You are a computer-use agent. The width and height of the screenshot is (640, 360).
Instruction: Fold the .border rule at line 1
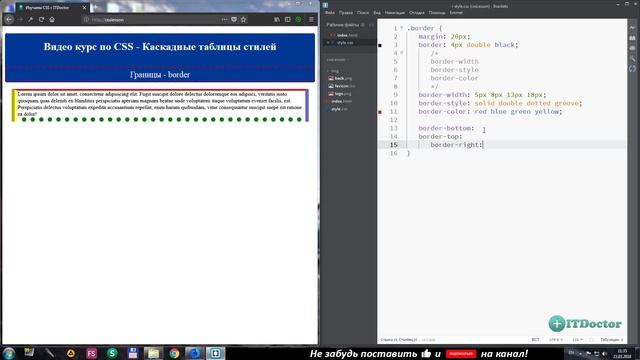(402, 28)
